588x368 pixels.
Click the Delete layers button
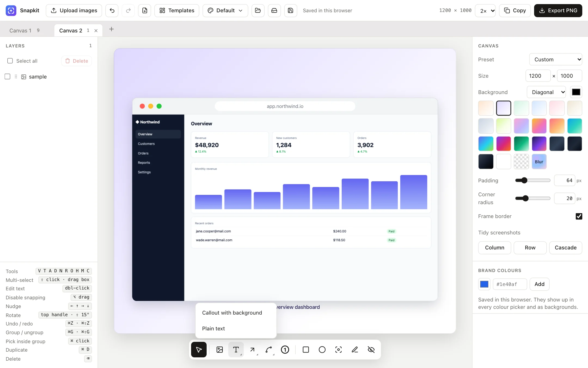[76, 61]
